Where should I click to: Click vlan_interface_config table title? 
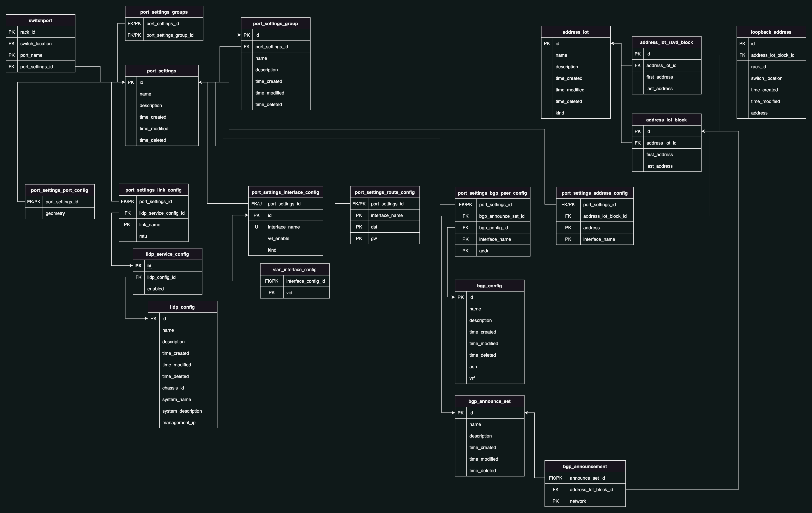coord(295,269)
